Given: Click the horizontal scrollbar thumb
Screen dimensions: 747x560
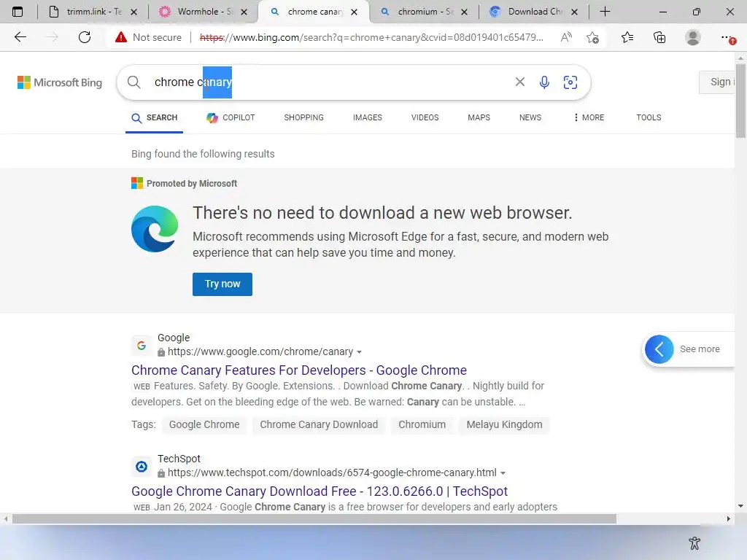Looking at the screenshot, I should tap(314, 518).
